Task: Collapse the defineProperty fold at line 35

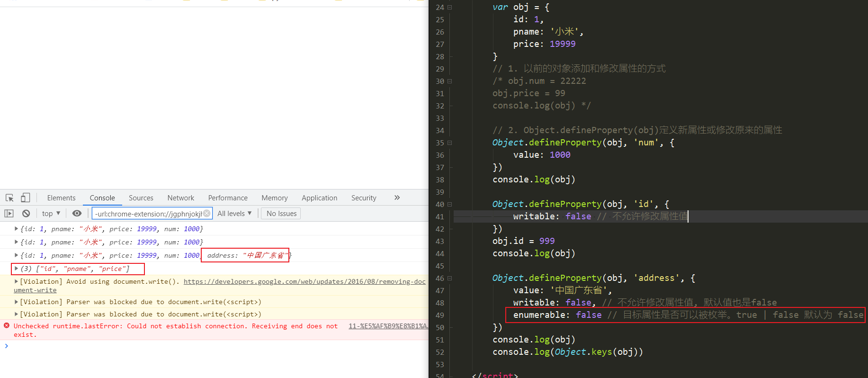Action: (450, 143)
